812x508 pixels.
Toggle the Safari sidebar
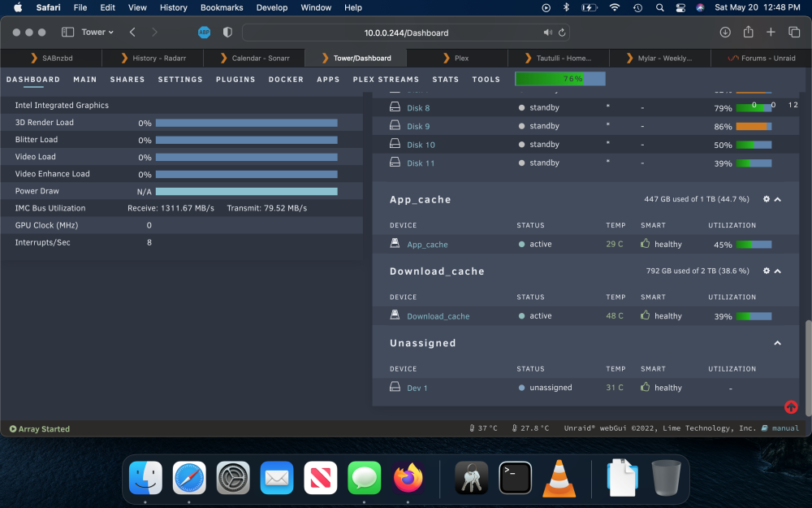tap(68, 33)
